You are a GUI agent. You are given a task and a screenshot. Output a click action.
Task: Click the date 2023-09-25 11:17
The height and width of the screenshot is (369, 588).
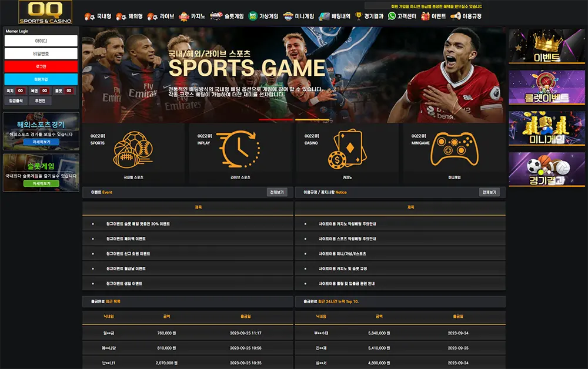coord(246,333)
